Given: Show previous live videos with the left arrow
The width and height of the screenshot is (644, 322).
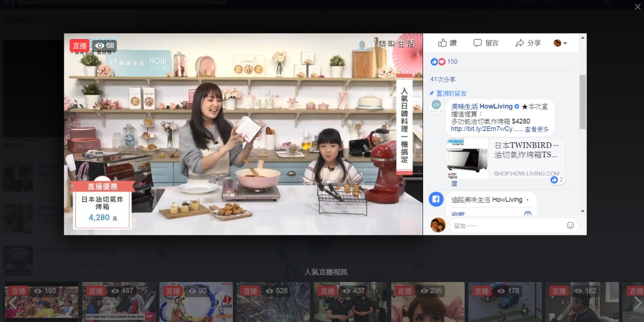Looking at the screenshot, I should [x=12, y=303].
